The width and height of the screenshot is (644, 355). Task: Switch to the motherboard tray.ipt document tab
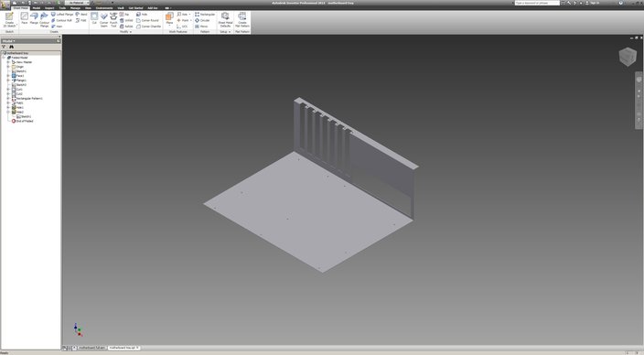click(x=124, y=348)
